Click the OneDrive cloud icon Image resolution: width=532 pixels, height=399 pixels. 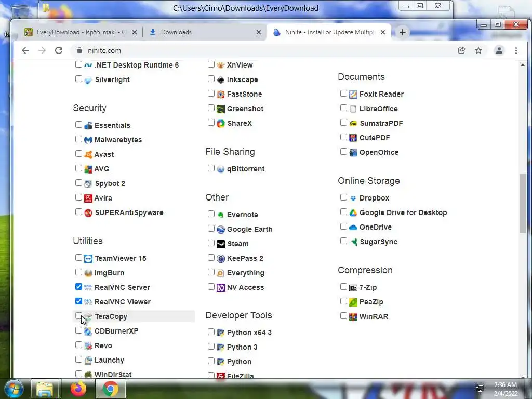point(353,228)
